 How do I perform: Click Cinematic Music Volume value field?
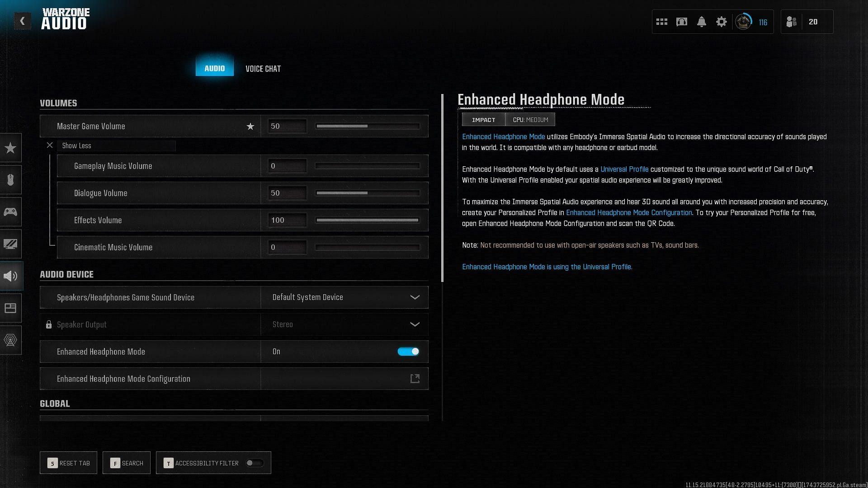coord(287,247)
